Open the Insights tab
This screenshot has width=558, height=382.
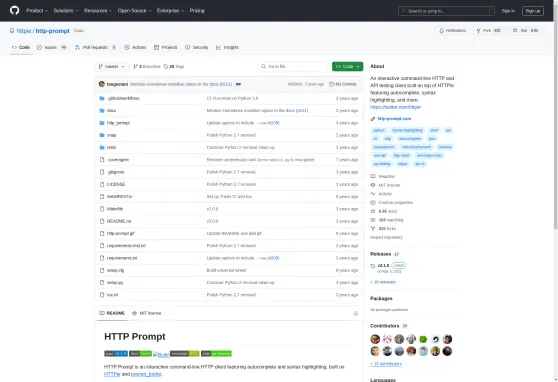pos(227,47)
